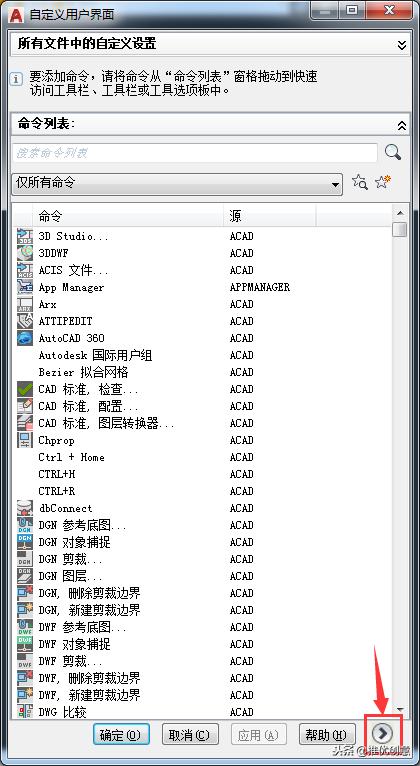Select the Autodesk 国际用户组 row
Image resolution: width=420 pixels, height=766 pixels.
tap(203, 355)
